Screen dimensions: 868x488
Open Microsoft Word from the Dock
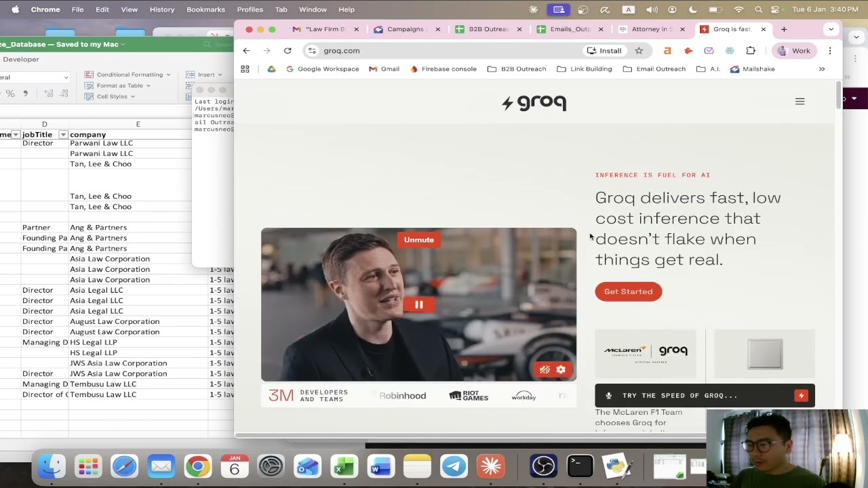(380, 466)
